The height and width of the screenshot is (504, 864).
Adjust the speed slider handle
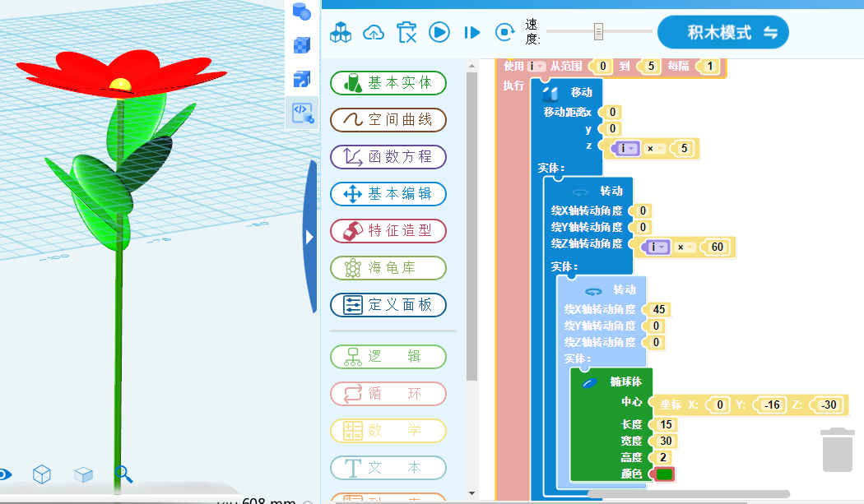tap(598, 32)
